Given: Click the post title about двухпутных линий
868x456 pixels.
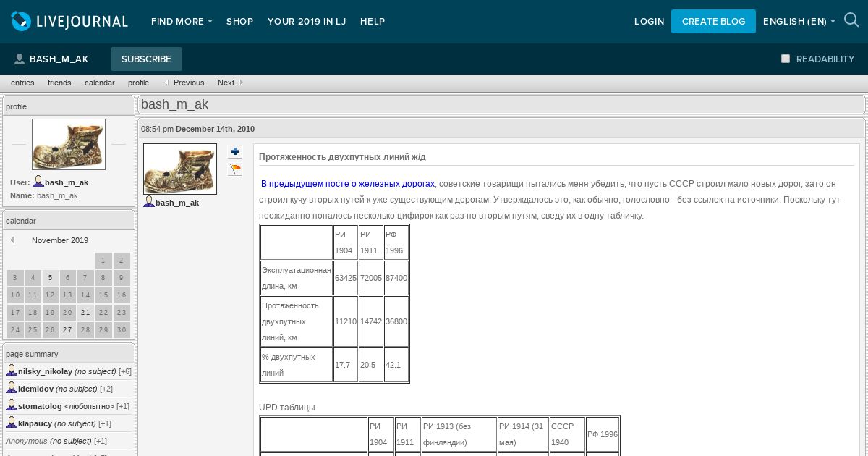Looking at the screenshot, I should point(342,157).
